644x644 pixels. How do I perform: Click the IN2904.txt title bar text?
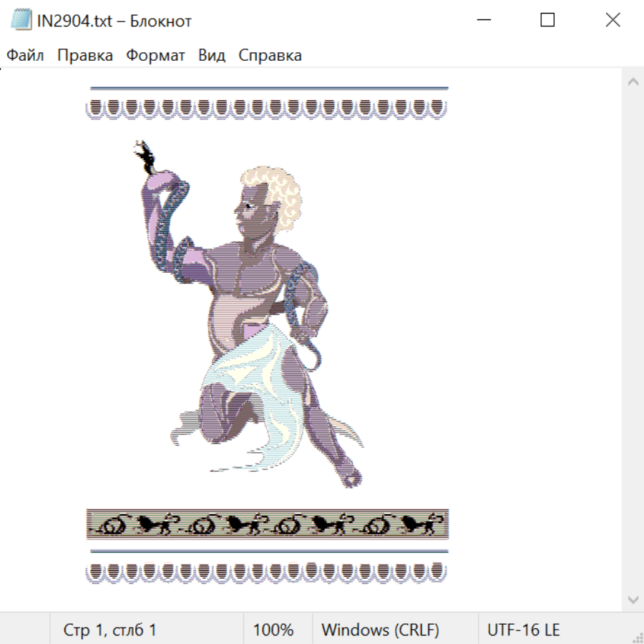pos(114,21)
